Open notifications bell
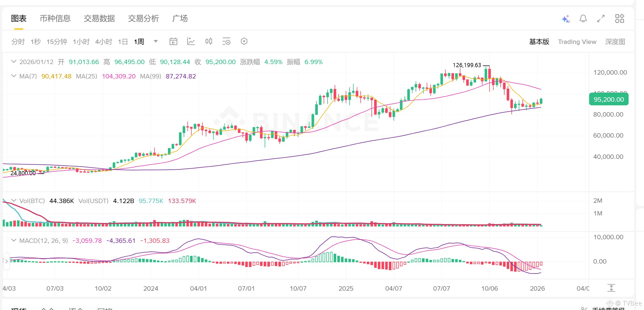 tap(583, 19)
